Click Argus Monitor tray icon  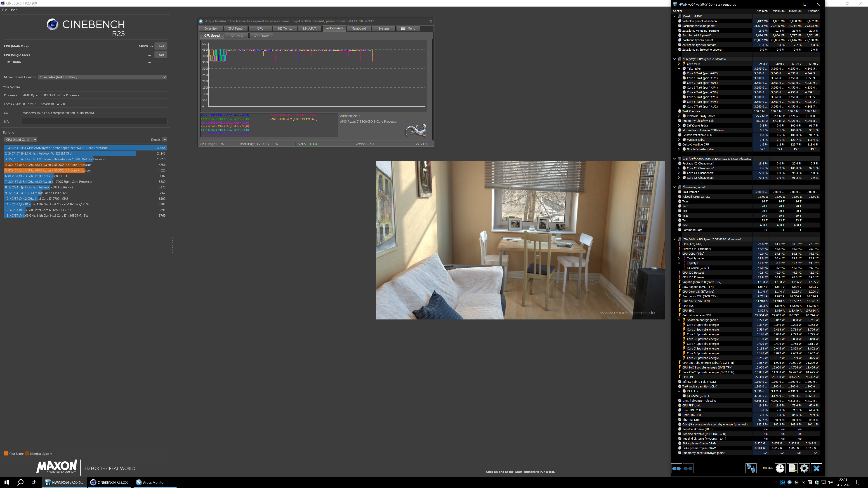(x=790, y=482)
